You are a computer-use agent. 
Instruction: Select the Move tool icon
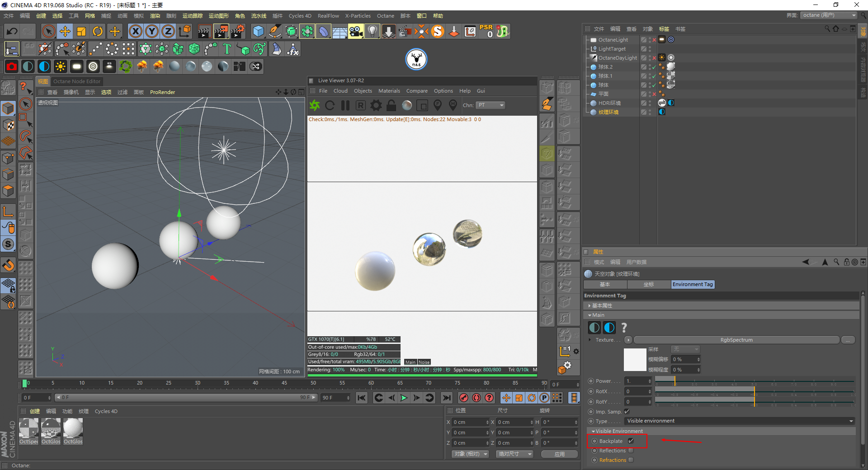pos(65,31)
